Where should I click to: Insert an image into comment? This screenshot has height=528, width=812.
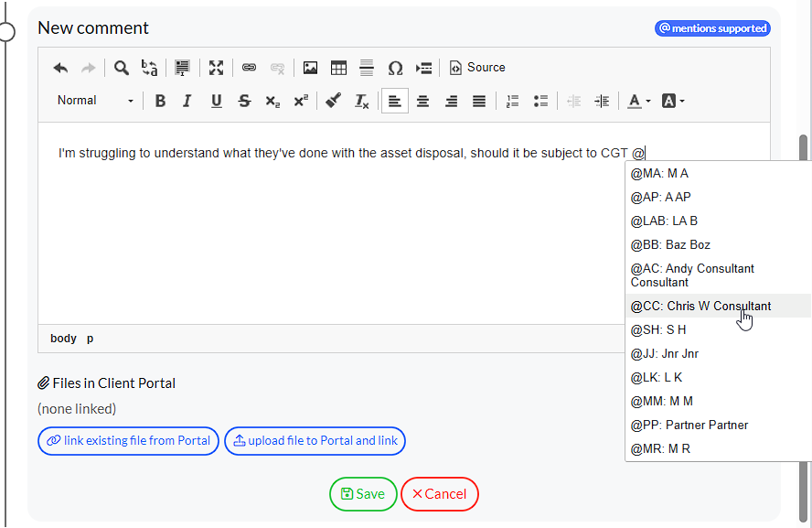[310, 68]
